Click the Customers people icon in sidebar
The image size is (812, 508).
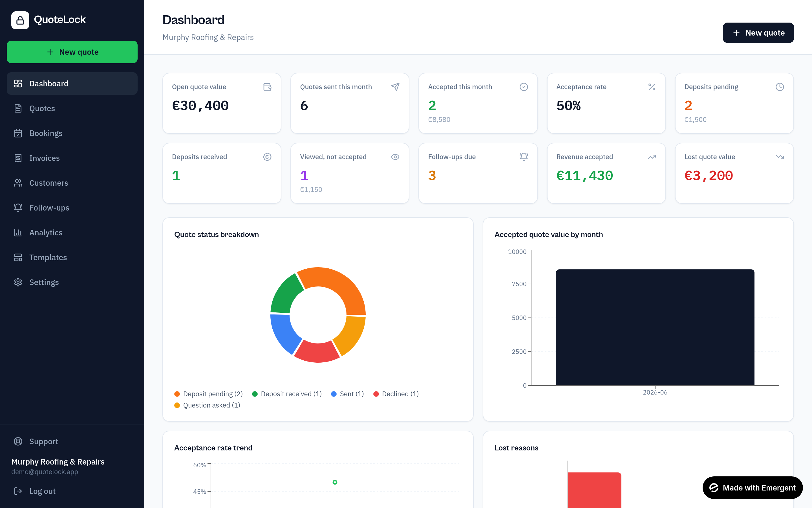click(x=18, y=183)
